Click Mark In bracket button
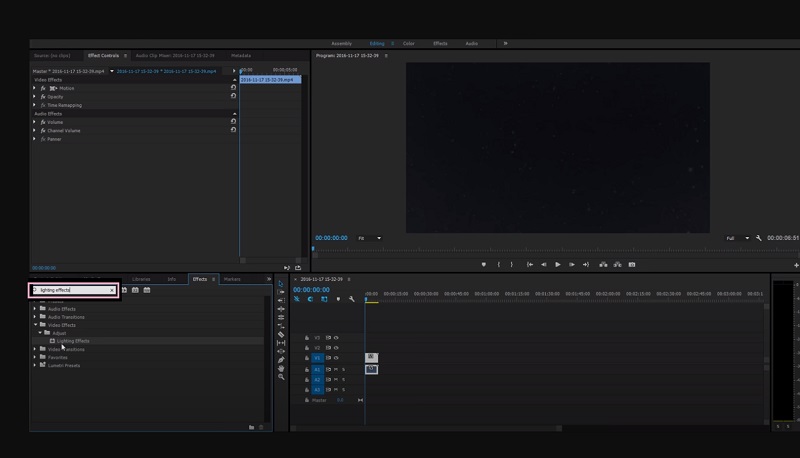Image resolution: width=800 pixels, height=458 pixels. tap(498, 265)
